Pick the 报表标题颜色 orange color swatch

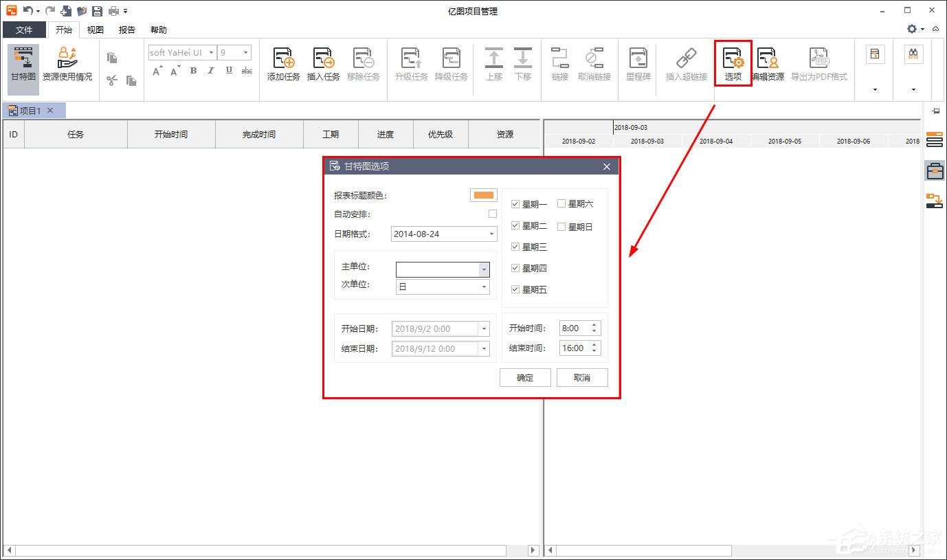(484, 195)
